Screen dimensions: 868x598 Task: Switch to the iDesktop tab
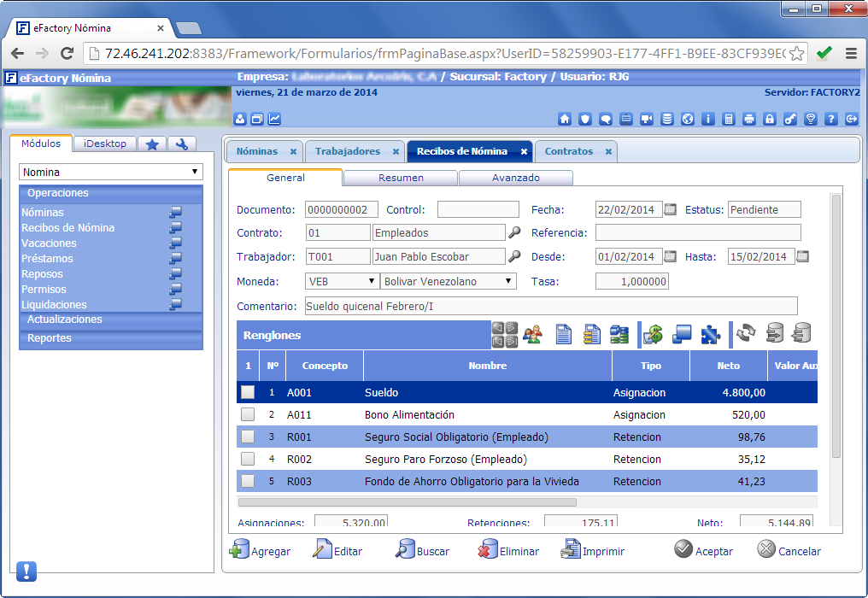pos(104,144)
